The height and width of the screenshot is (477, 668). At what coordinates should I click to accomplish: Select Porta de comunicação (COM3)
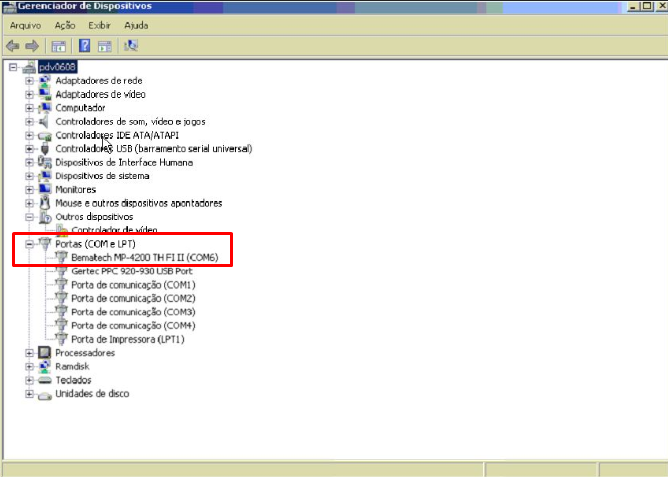(133, 312)
